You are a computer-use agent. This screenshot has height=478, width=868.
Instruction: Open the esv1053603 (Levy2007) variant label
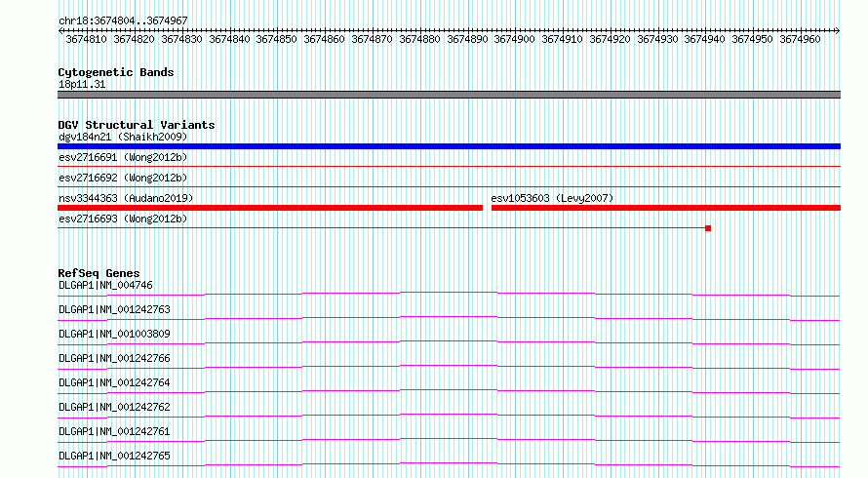point(552,198)
